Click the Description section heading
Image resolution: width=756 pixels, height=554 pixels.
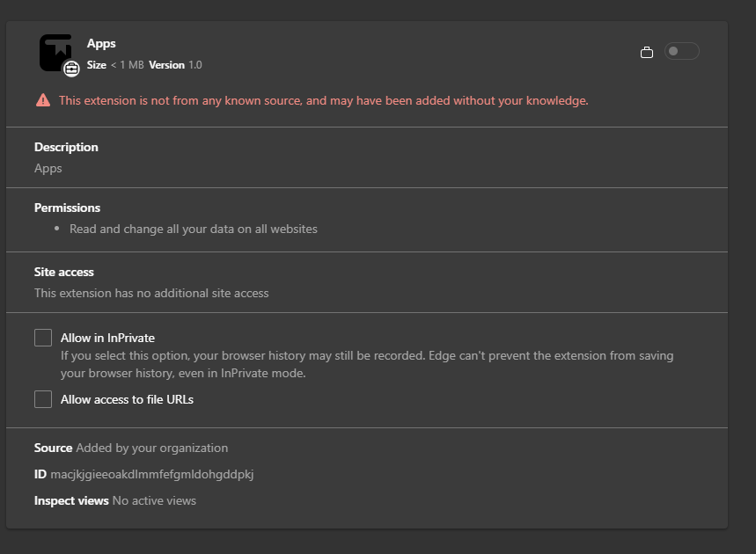(66, 147)
